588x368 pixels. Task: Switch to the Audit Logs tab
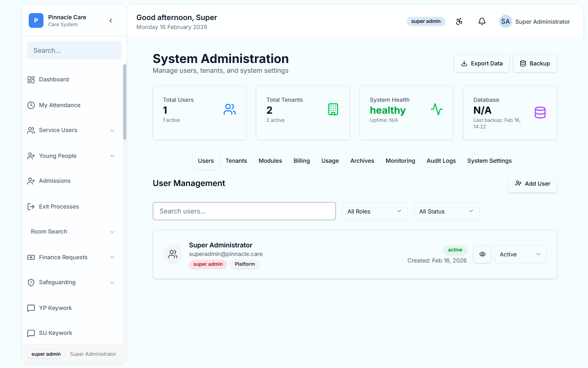point(441,161)
